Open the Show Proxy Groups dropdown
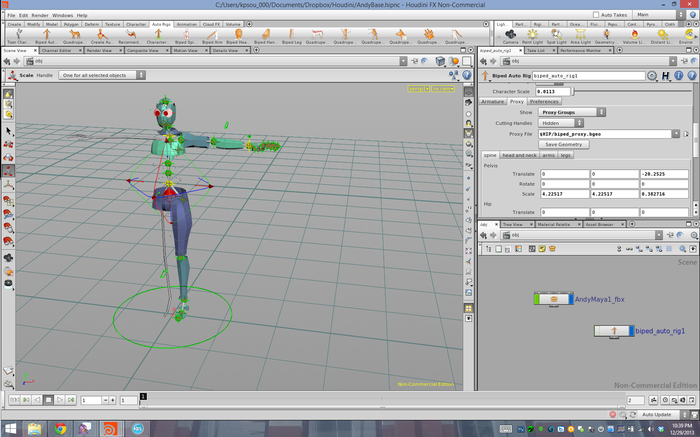The height and width of the screenshot is (437, 700). tap(571, 112)
